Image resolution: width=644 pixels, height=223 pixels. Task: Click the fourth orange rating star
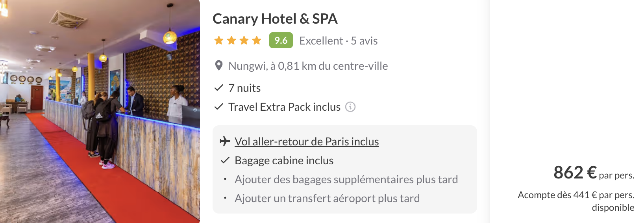point(257,41)
